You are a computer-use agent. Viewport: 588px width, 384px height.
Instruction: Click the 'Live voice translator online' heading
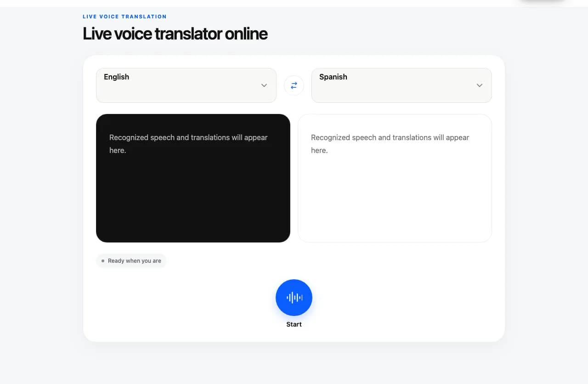click(x=175, y=34)
